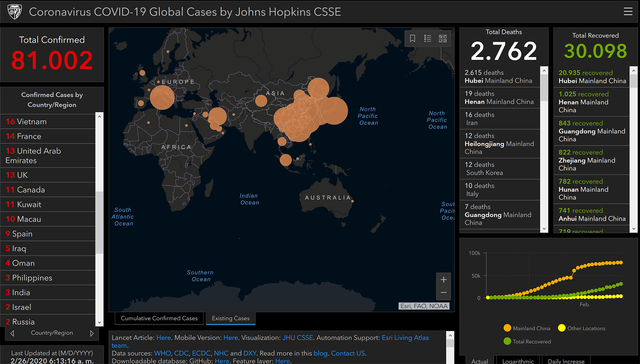
Task: Switch to Existing Cases tab
Action: [x=231, y=318]
